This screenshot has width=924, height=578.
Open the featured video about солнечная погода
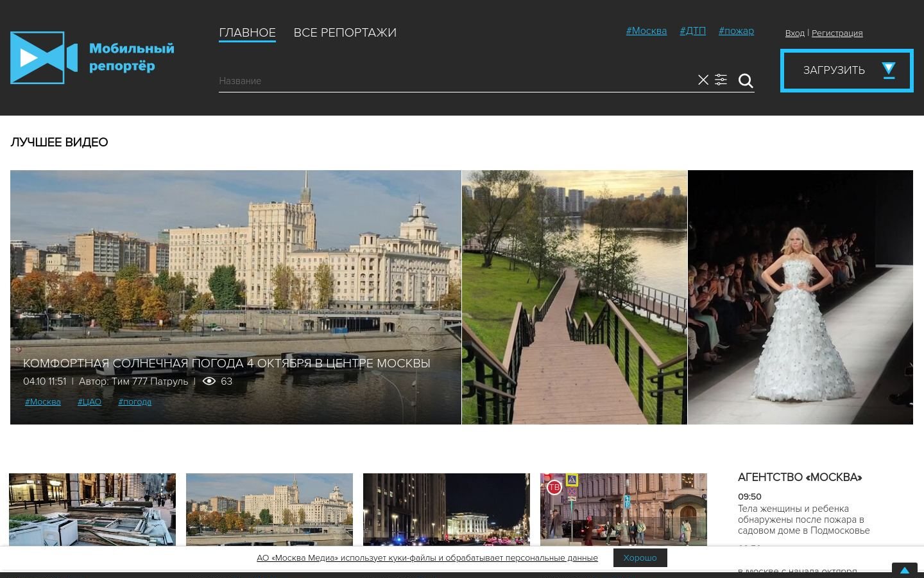pyautogui.click(x=235, y=297)
